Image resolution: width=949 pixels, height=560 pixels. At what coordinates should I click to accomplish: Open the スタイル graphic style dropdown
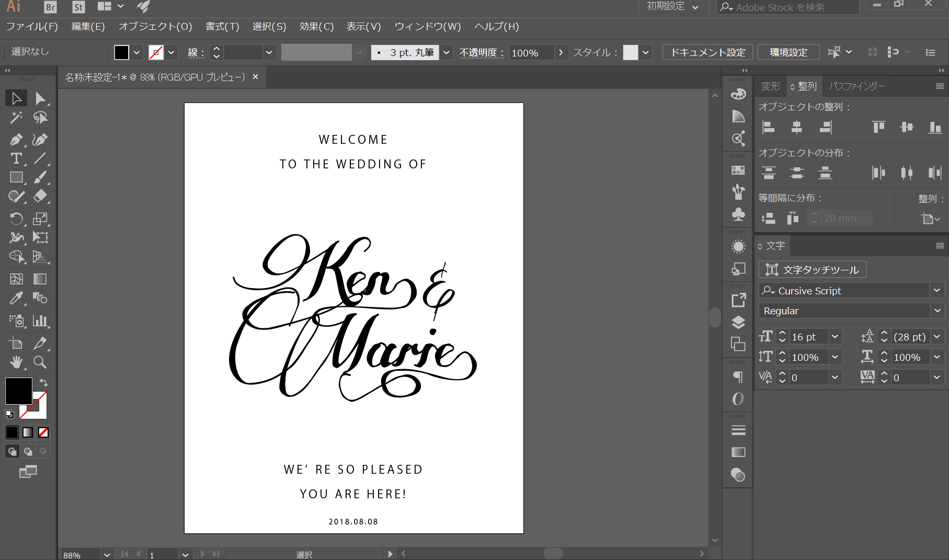point(646,52)
